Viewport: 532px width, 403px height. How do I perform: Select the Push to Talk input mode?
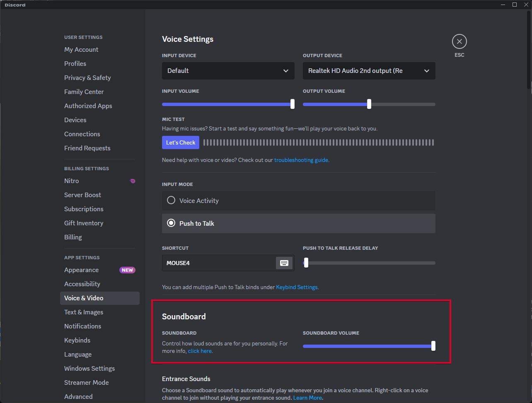[x=299, y=223]
